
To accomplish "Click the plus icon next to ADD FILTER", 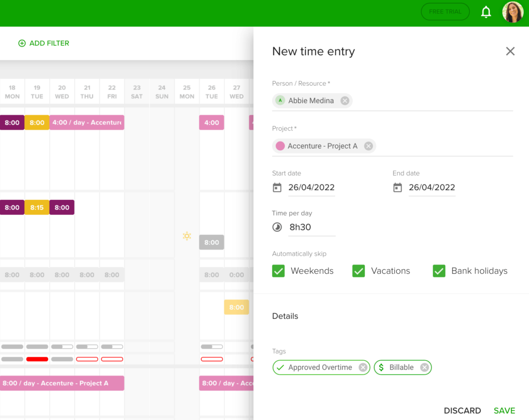I will click(22, 43).
